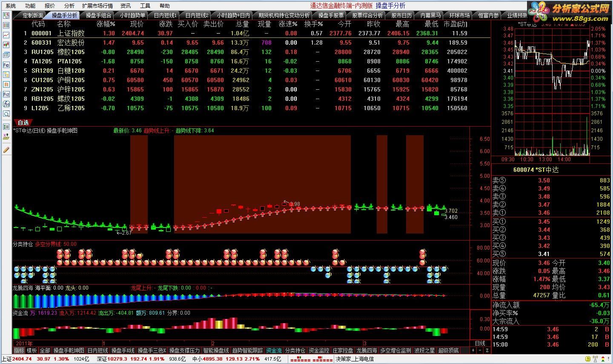The image size is (613, 364).
Task: Sort by the 总量 column header
Action: point(242,24)
